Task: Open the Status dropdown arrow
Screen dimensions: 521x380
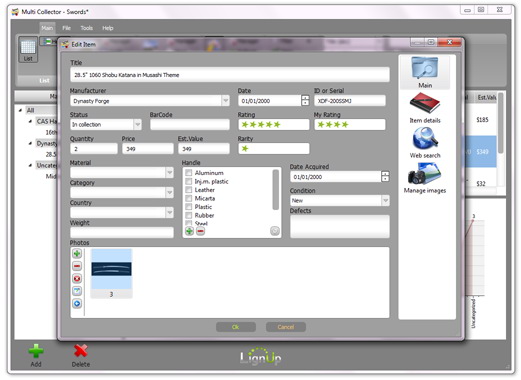Action: 137,125
